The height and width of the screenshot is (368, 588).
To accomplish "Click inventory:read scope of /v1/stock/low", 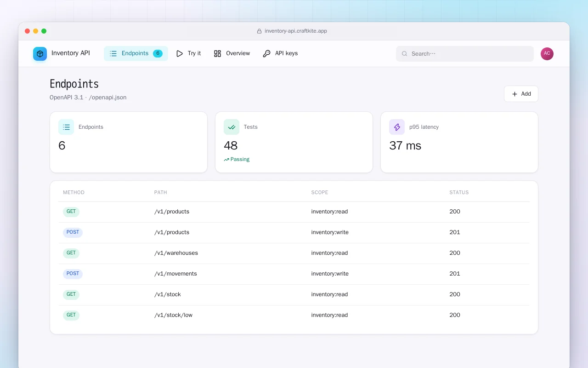I will (329, 315).
